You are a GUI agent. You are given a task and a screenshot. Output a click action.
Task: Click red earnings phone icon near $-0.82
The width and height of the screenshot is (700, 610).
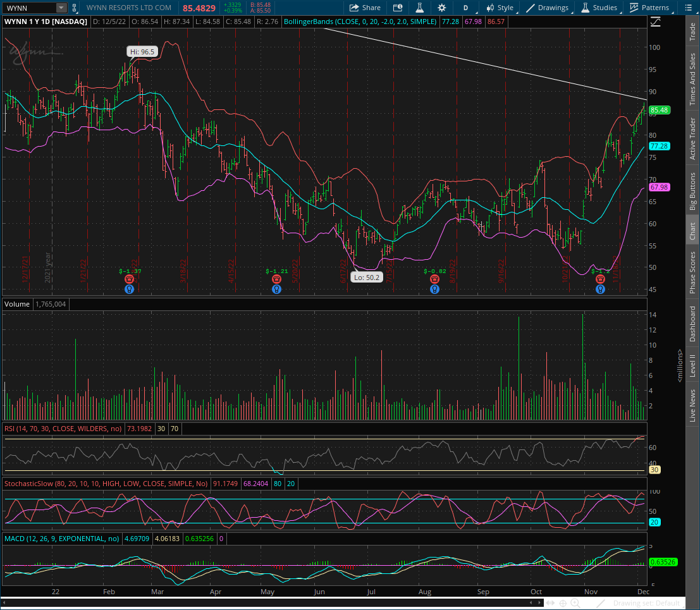pos(434,279)
